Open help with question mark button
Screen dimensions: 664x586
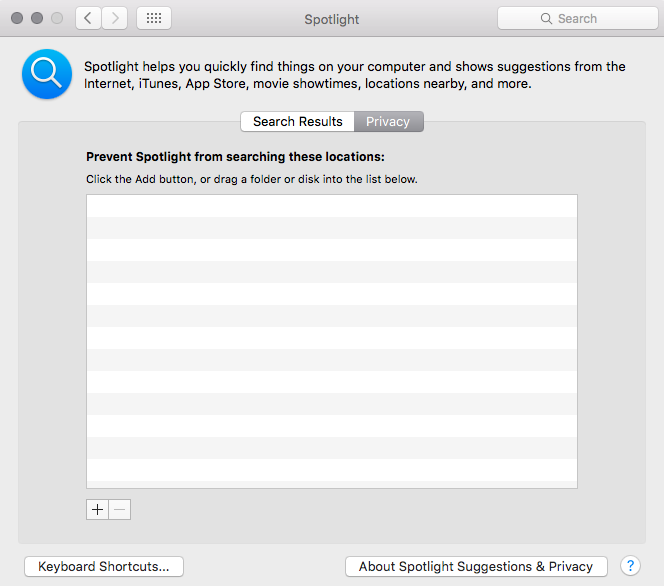[630, 566]
